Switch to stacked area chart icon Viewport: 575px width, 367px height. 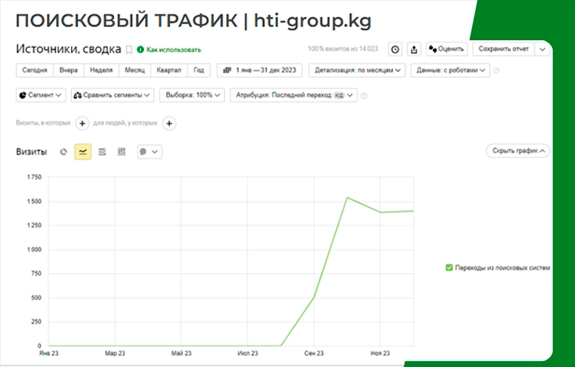pos(102,152)
